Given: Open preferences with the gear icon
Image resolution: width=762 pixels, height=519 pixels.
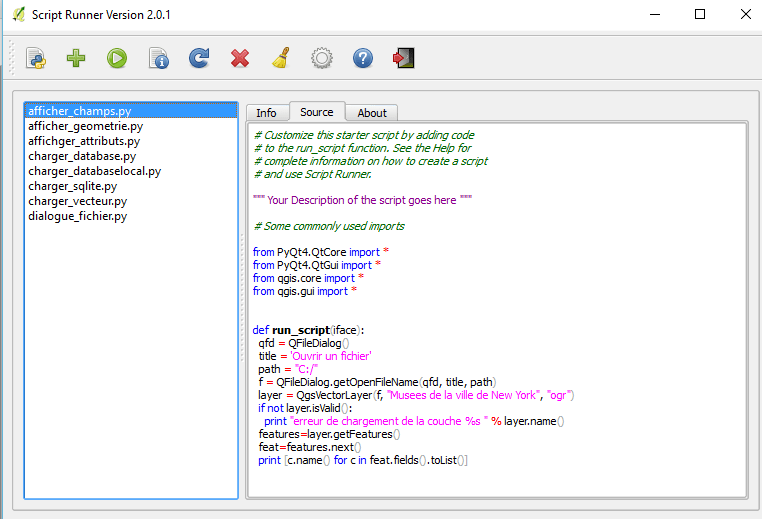Looking at the screenshot, I should point(322,58).
